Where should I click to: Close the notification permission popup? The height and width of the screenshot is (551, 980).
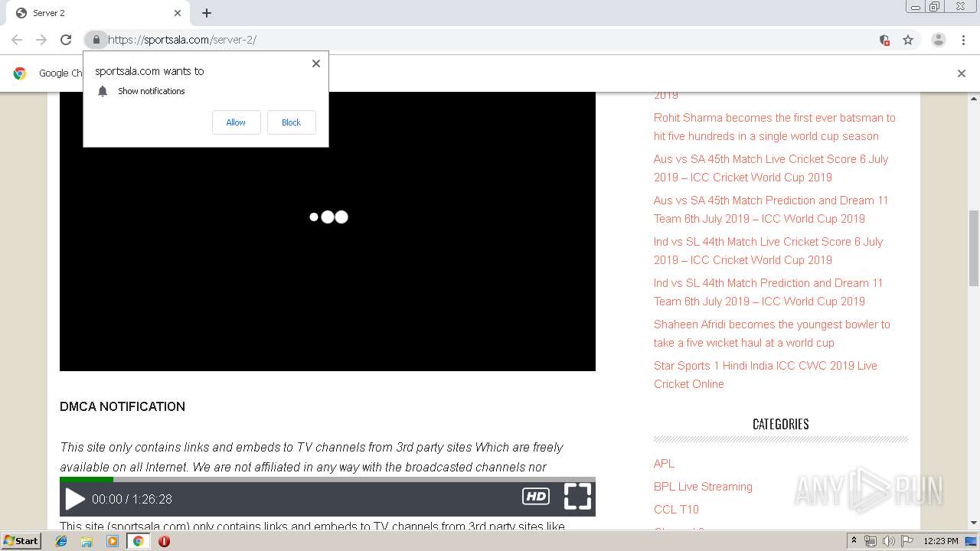pyautogui.click(x=315, y=64)
